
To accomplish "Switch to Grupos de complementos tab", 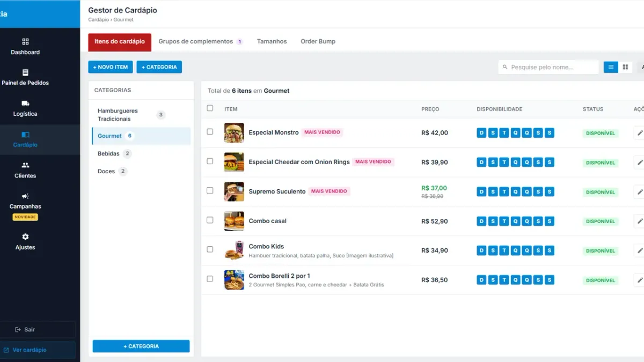I will [200, 42].
